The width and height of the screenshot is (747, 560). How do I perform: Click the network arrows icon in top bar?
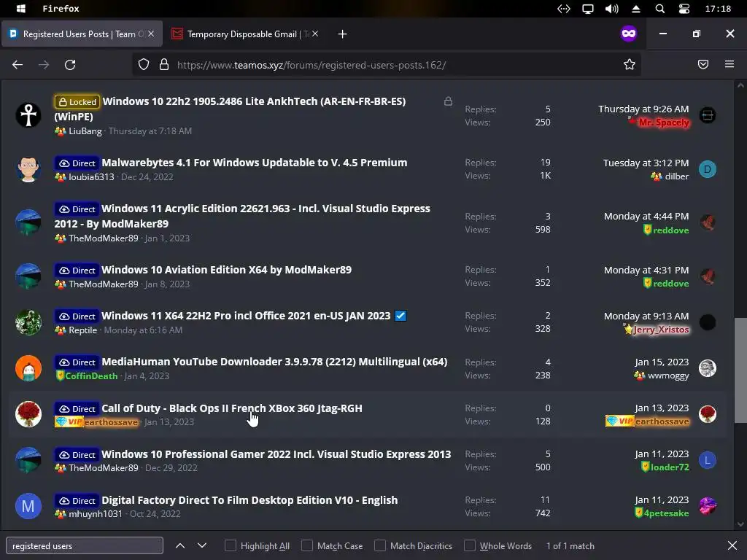tap(564, 9)
